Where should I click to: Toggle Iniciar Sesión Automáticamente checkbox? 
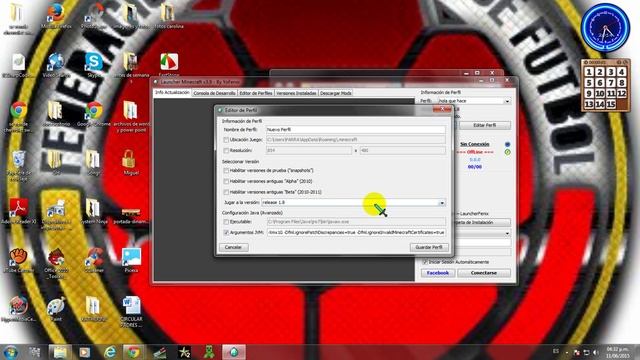tap(425, 262)
